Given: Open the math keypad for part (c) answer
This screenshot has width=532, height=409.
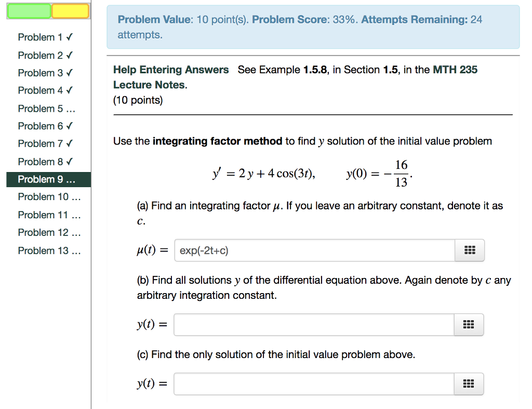Looking at the screenshot, I should 469,384.
